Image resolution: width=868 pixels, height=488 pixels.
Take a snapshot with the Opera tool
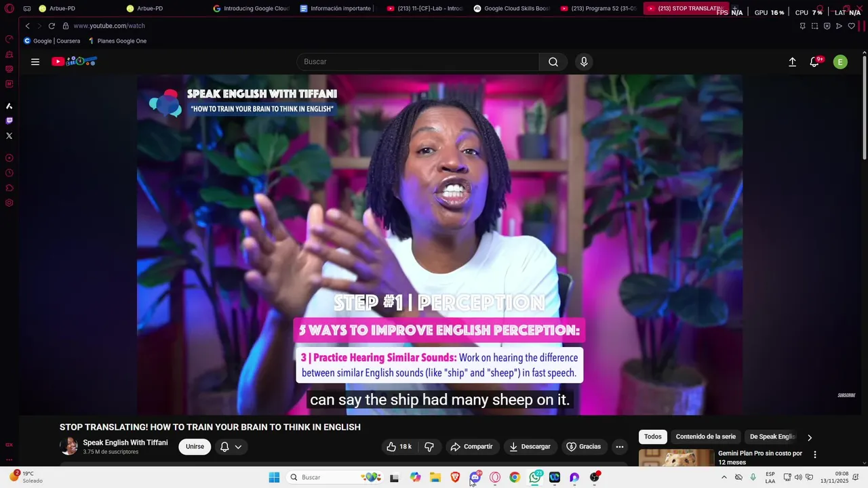(814, 26)
